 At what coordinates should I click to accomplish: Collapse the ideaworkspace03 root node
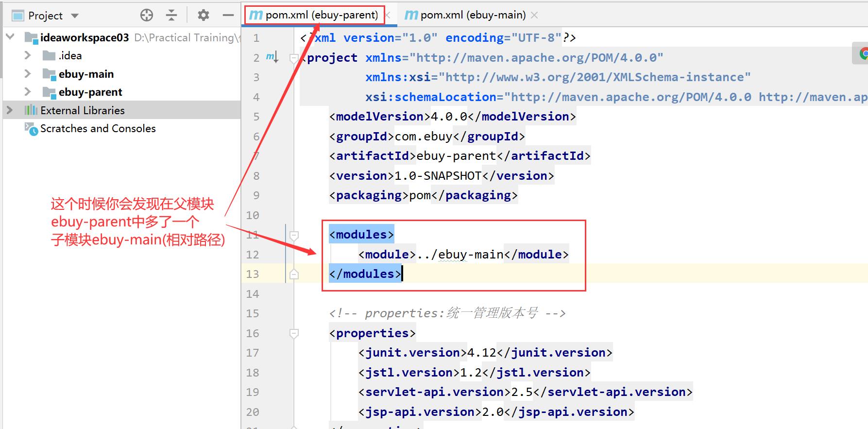click(10, 37)
